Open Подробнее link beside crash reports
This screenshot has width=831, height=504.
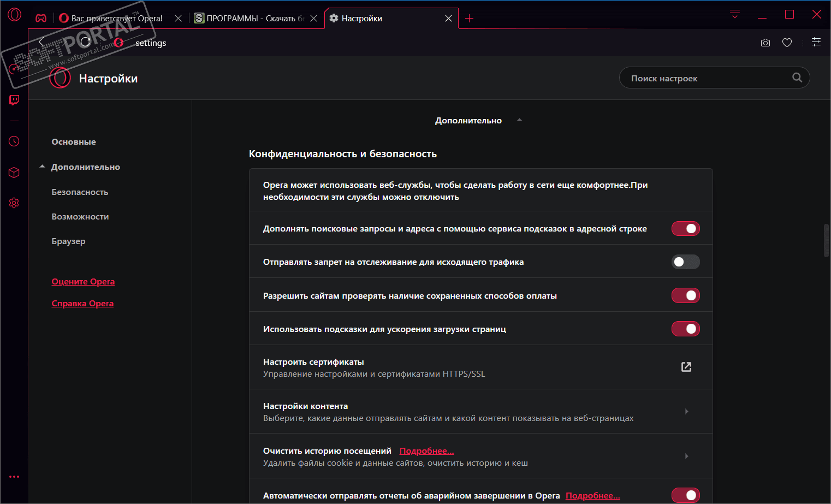(593, 496)
